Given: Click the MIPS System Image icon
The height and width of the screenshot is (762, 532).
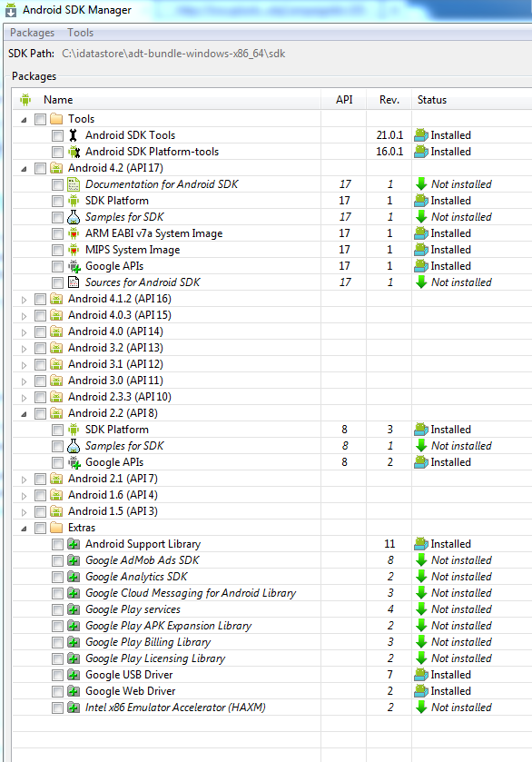Looking at the screenshot, I should 74,250.
